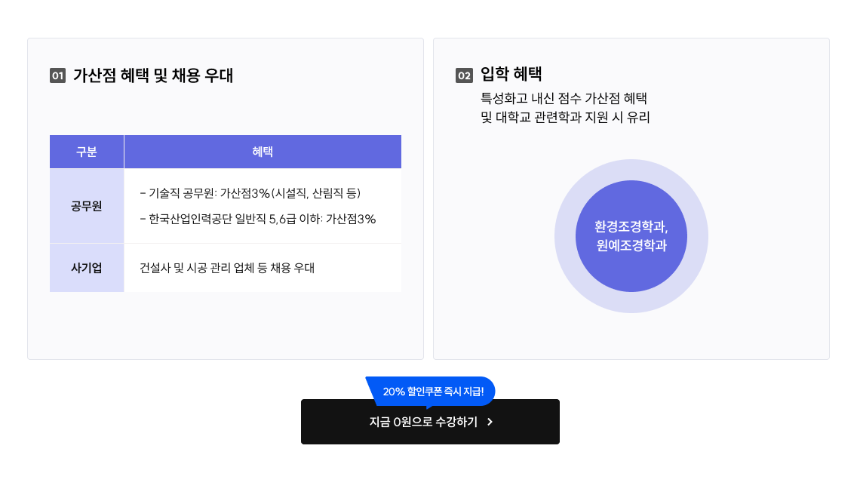Click the '01' numbered badge icon
Image resolution: width=860 pixels, height=504 pixels.
57,75
